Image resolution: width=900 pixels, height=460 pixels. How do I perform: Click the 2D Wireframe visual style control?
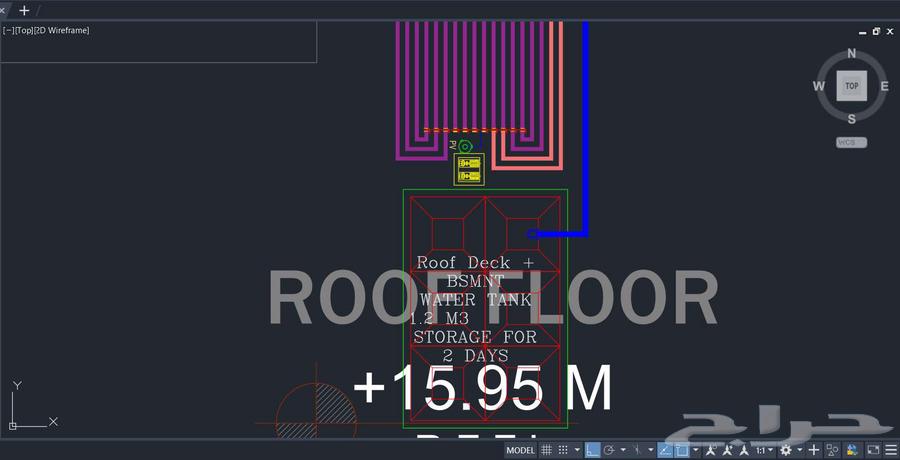[62, 31]
